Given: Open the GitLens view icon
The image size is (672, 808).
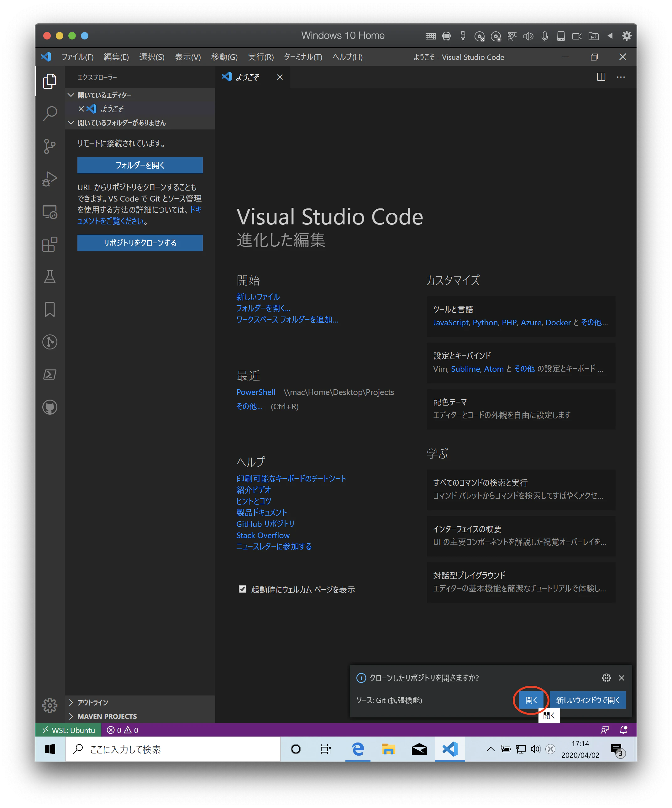Looking at the screenshot, I should [x=50, y=342].
